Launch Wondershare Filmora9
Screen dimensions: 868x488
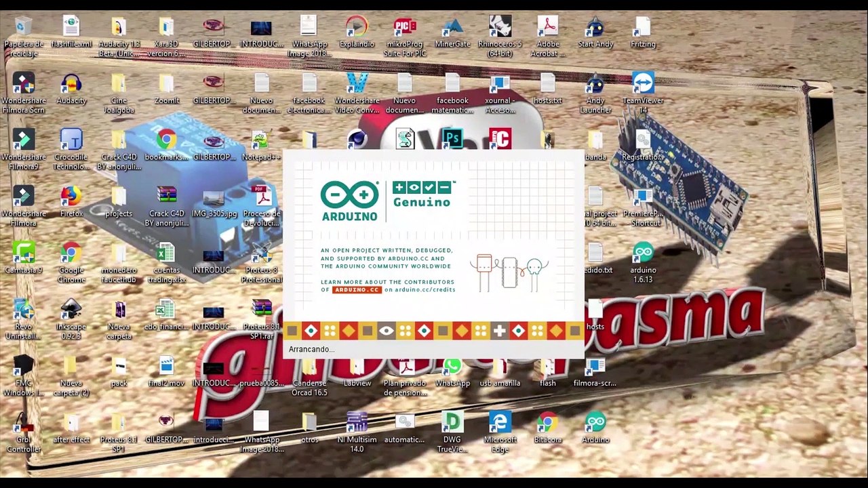tap(24, 150)
